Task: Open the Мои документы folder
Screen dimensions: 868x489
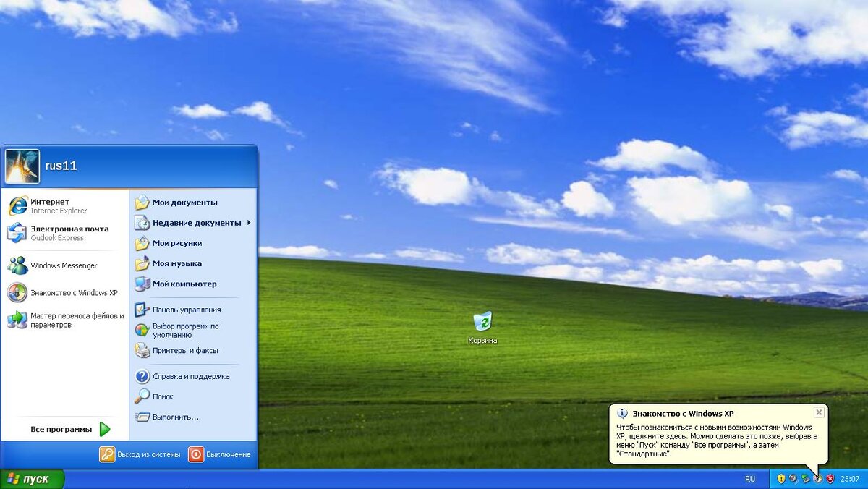Action: 193,203
